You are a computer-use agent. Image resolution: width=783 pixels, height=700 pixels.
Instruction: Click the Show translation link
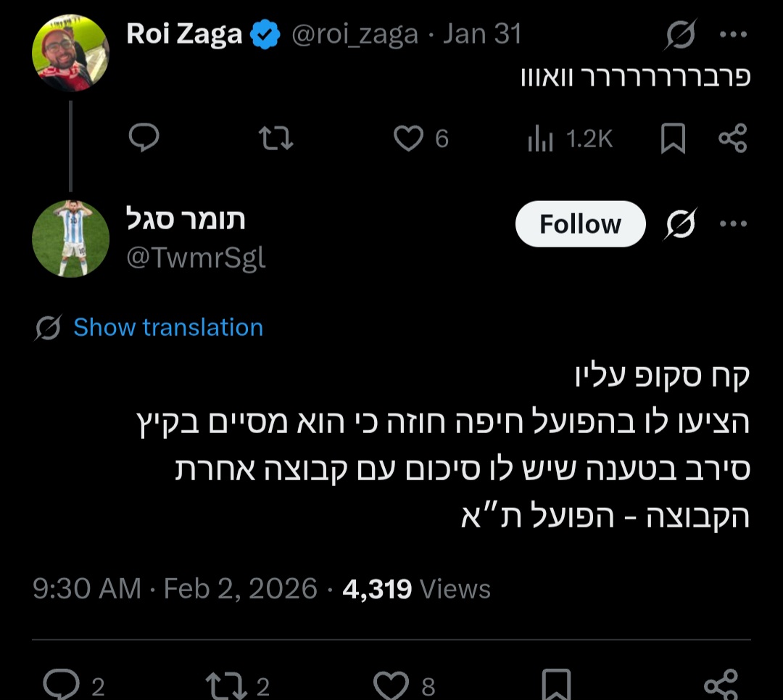coord(167,327)
